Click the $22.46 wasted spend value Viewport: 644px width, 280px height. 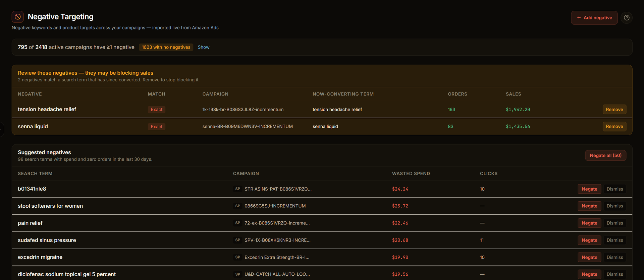point(400,223)
